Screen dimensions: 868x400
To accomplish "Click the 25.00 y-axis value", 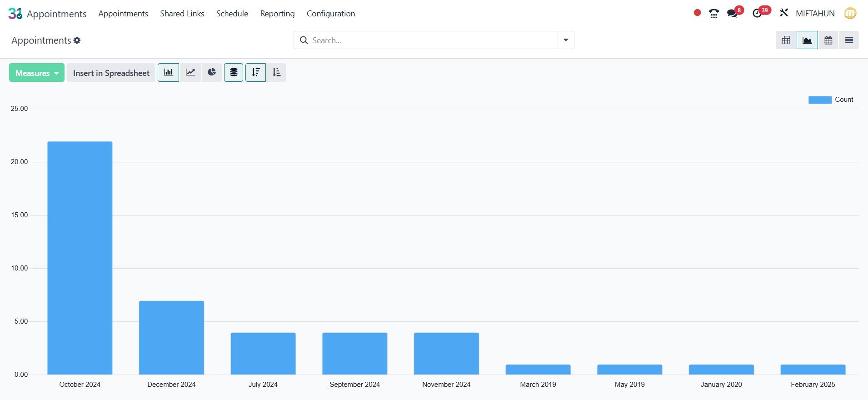I will 19,109.
